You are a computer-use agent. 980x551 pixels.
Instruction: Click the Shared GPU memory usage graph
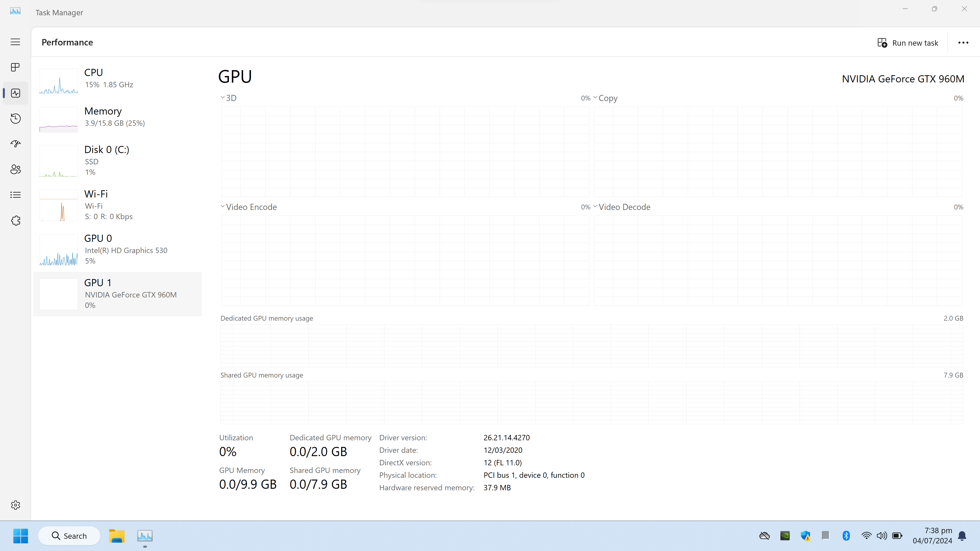(592, 403)
